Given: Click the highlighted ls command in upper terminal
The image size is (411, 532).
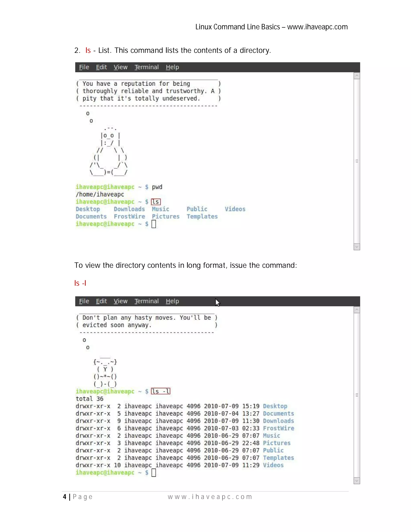Looking at the screenshot, I should click(x=156, y=202).
